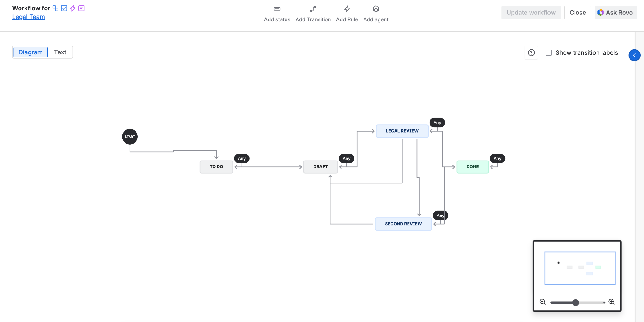Screen dimensions: 644x322
Task: Select the DRAFT status
Action: click(320, 167)
